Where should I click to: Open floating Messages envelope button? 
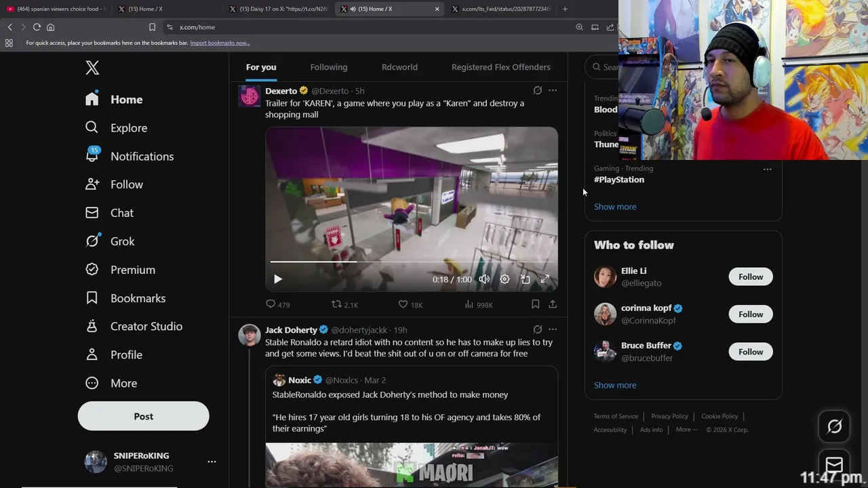click(x=834, y=464)
